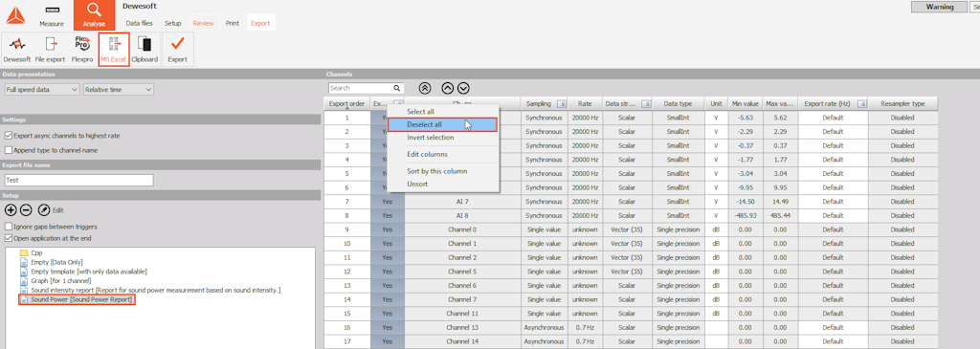Open the Exported column filter icon
Screen dimensions: 980x349
pos(398,103)
